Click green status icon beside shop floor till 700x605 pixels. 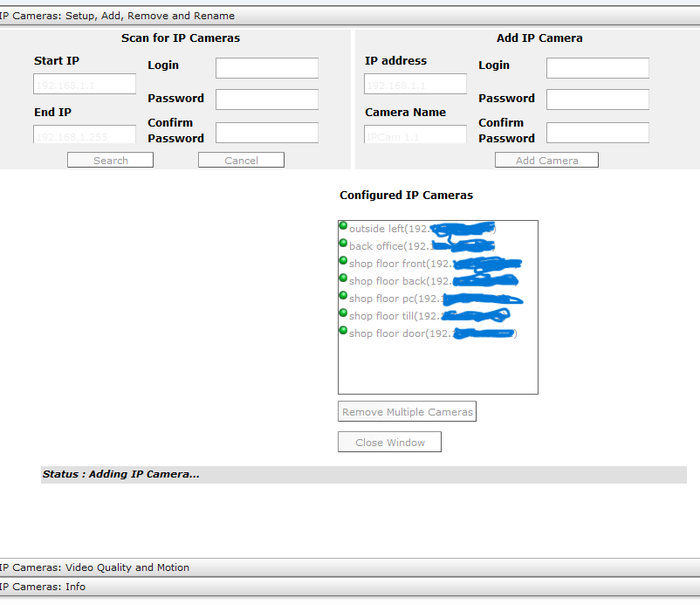[343, 313]
